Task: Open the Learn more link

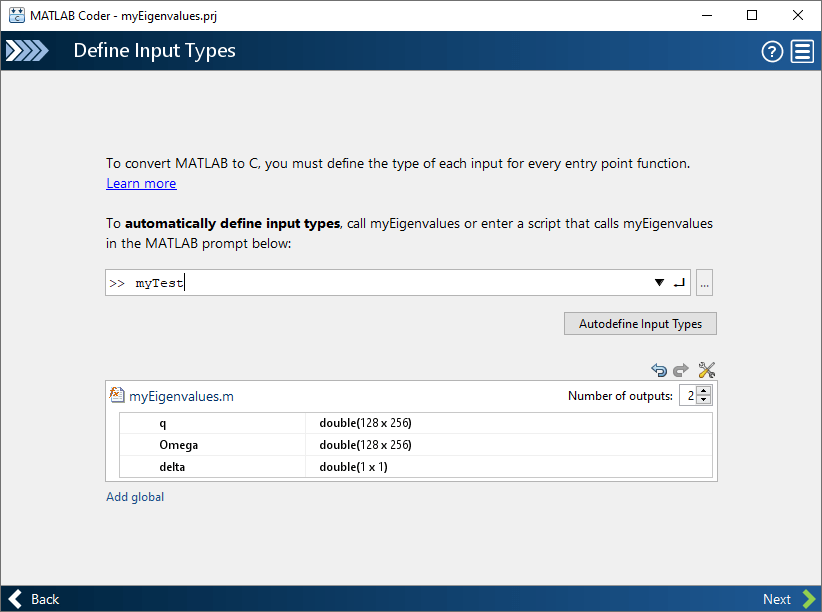Action: [x=141, y=184]
